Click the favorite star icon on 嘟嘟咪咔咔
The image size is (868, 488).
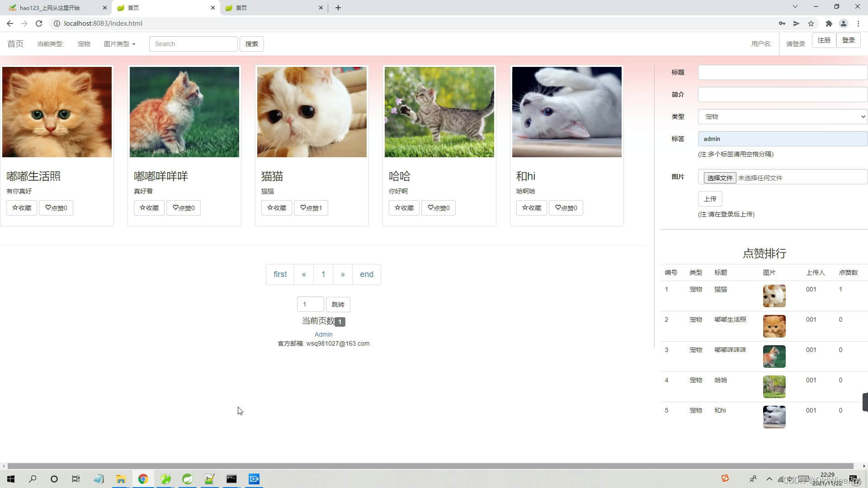click(x=142, y=207)
